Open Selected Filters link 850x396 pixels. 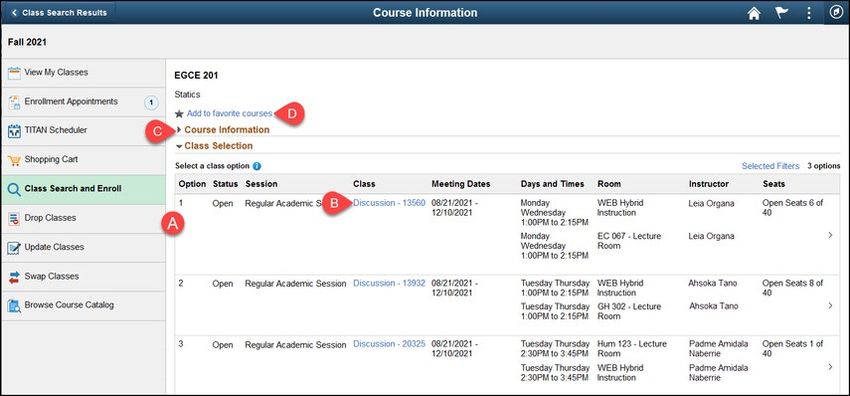click(770, 166)
